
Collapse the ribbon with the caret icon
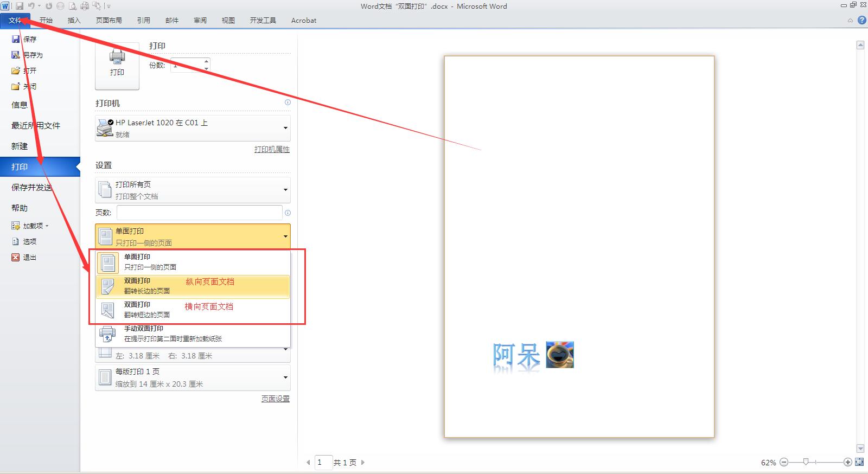(850, 21)
